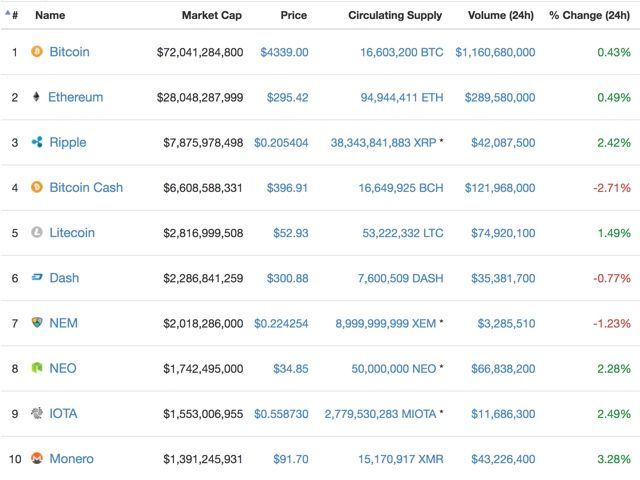Click the Bitcoin coin logo icon
The height and width of the screenshot is (480, 640).
pos(37,51)
